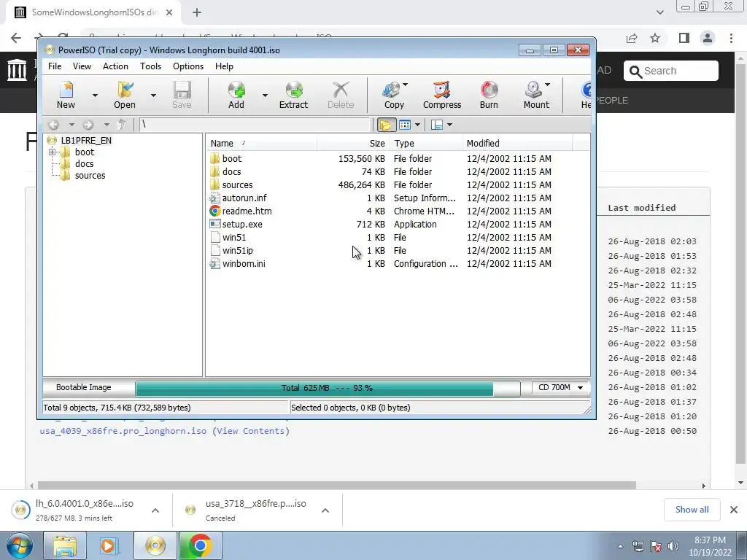
Task: Click the Open toolbar icon
Action: tap(125, 96)
